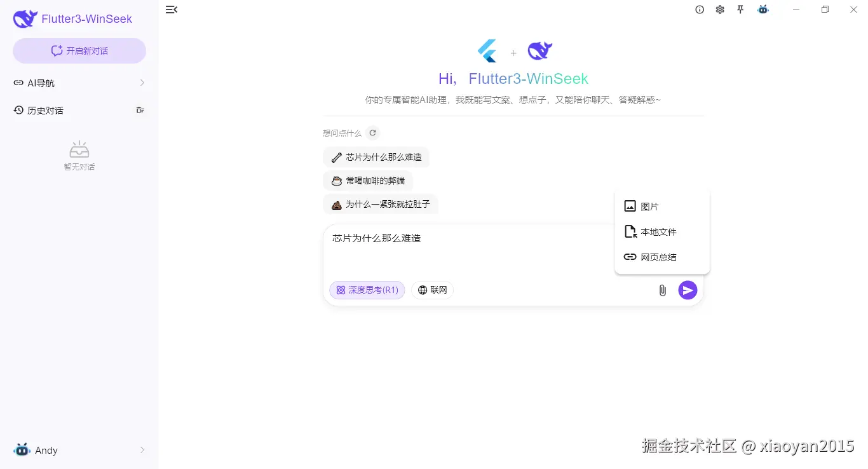Expand the AI导航 sidebar section

coord(79,83)
